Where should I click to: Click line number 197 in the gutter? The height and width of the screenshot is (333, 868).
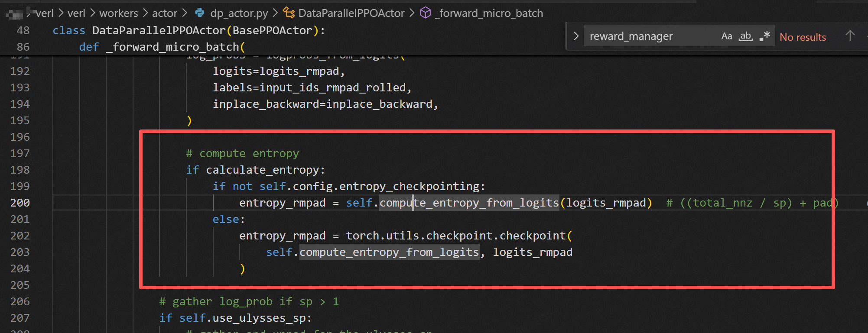click(20, 153)
